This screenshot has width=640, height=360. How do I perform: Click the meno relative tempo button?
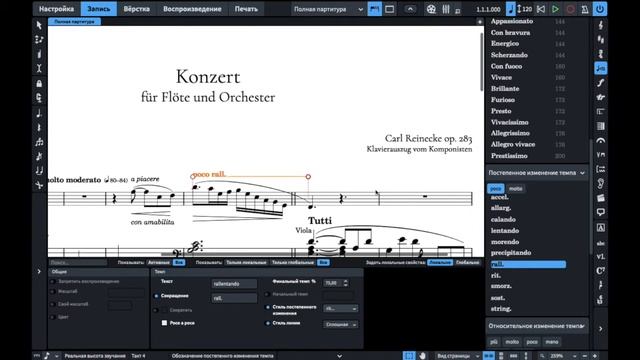click(x=552, y=342)
